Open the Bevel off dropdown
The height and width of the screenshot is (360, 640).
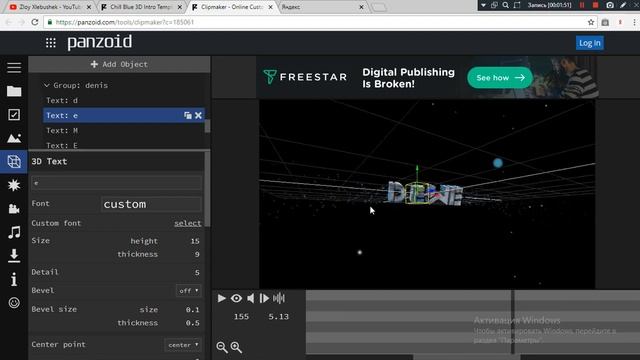tap(189, 291)
